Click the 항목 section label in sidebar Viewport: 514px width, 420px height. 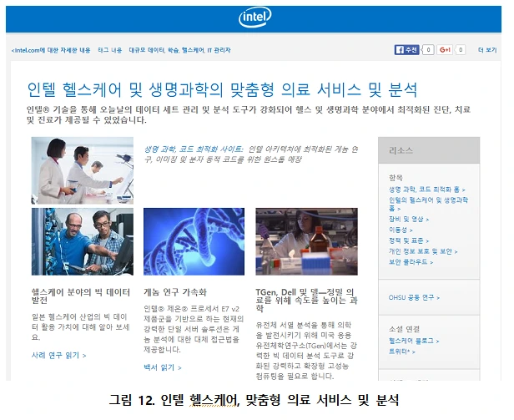396,178
